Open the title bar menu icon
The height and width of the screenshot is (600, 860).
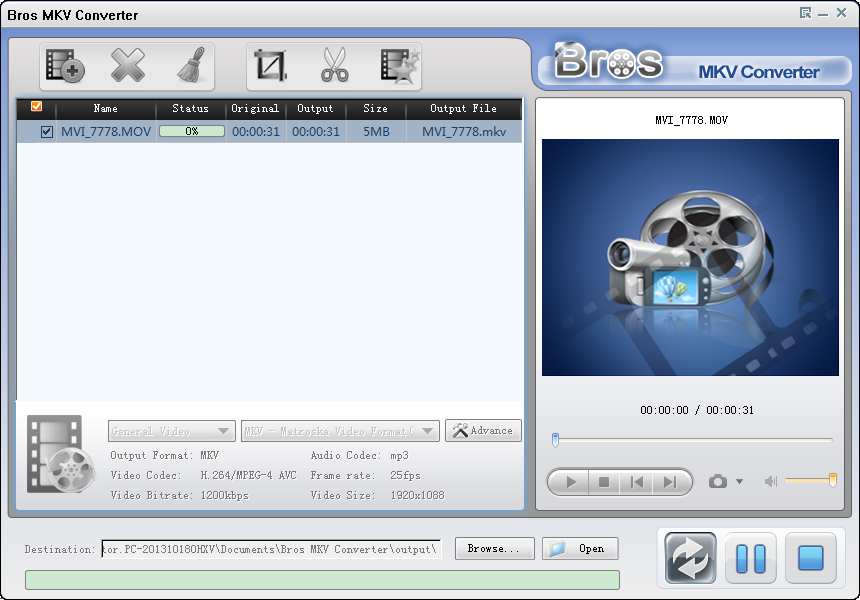[805, 13]
